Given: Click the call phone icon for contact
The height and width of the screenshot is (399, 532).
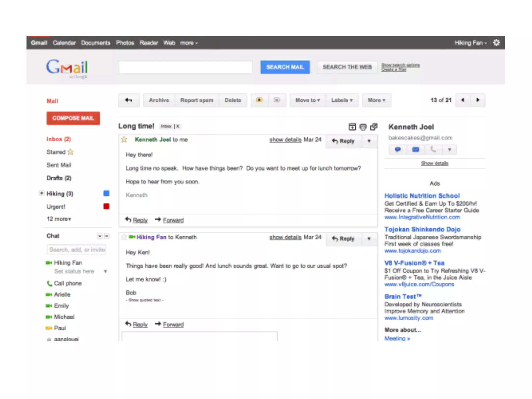Looking at the screenshot, I should click(433, 150).
